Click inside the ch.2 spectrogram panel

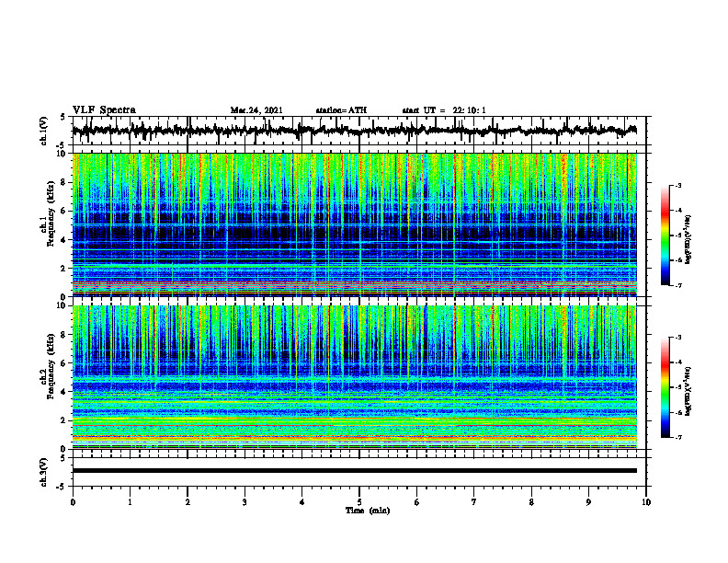point(355,377)
